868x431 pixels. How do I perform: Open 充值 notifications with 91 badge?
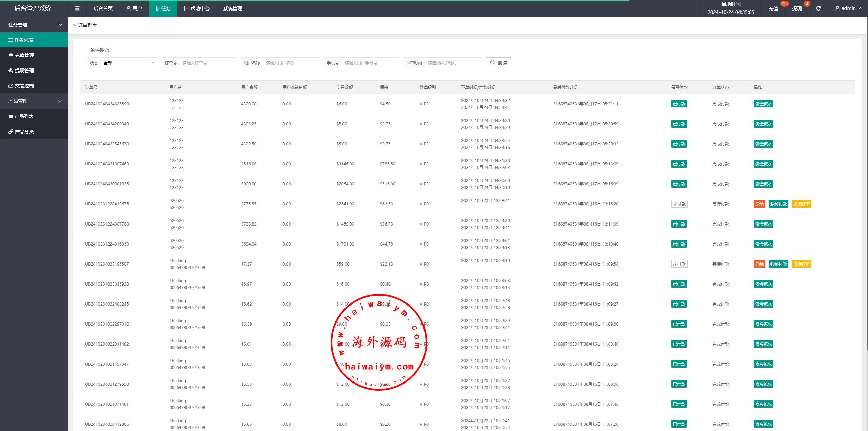click(773, 8)
